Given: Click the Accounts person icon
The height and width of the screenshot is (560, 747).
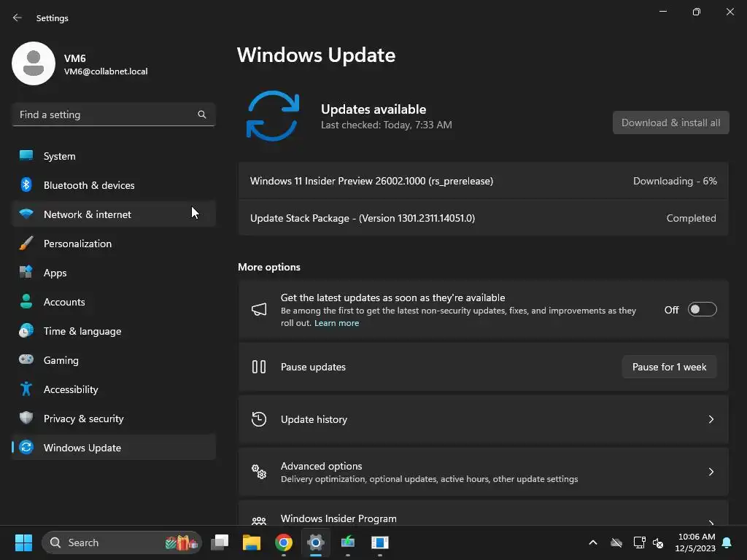Looking at the screenshot, I should click(x=26, y=301).
